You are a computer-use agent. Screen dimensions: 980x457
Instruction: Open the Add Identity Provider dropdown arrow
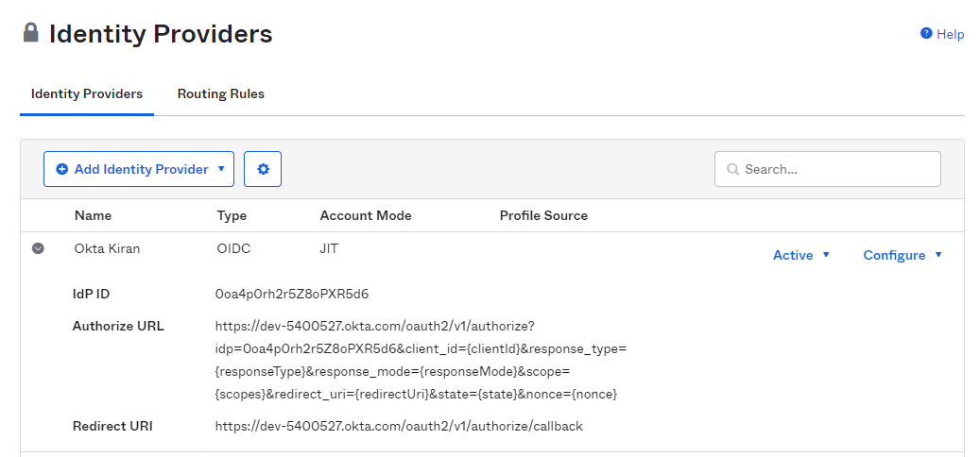click(221, 169)
